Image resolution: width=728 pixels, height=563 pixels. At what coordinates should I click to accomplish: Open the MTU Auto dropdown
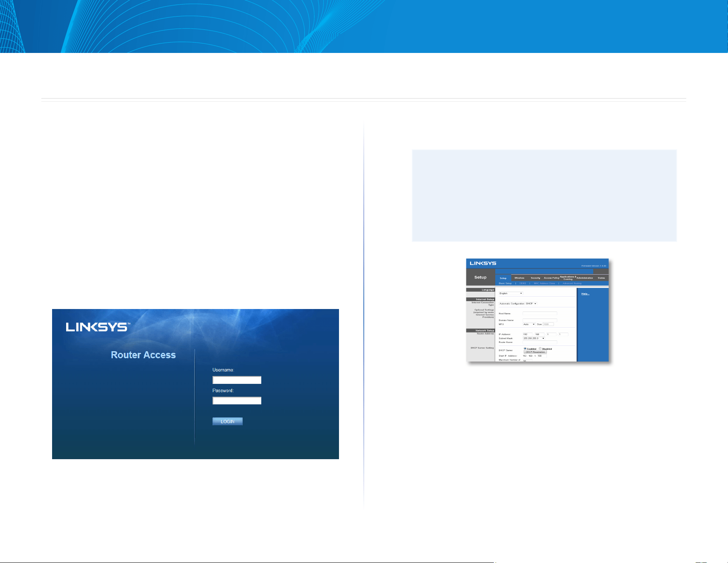[529, 324]
